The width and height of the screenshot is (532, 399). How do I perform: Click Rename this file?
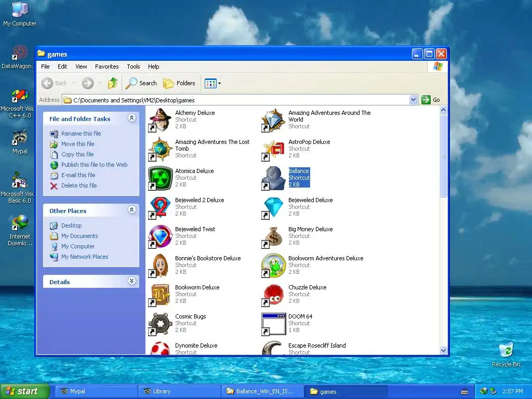(81, 134)
